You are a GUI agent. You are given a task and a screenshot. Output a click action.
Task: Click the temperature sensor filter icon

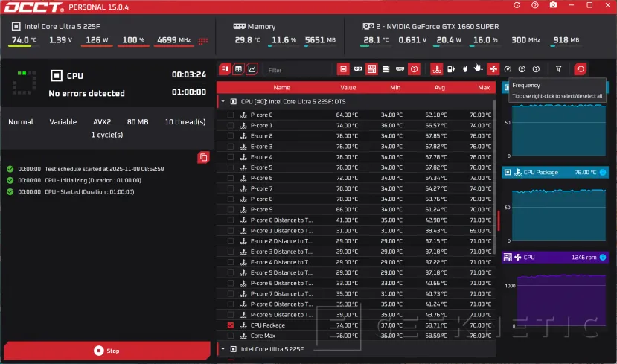pyautogui.click(x=437, y=69)
